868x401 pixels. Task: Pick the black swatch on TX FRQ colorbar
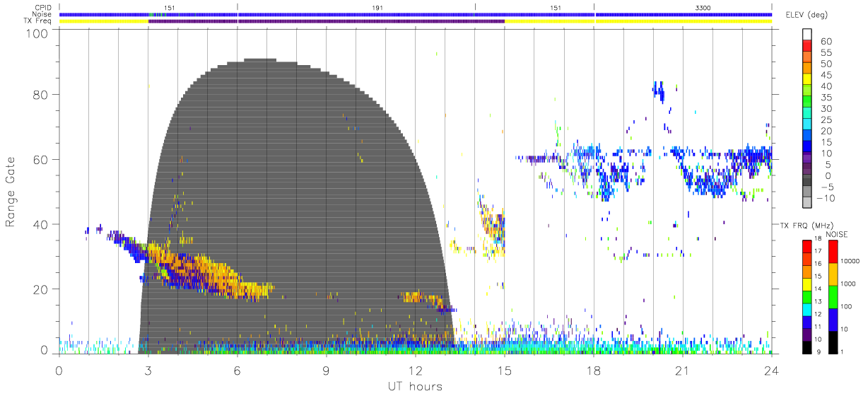[807, 347]
